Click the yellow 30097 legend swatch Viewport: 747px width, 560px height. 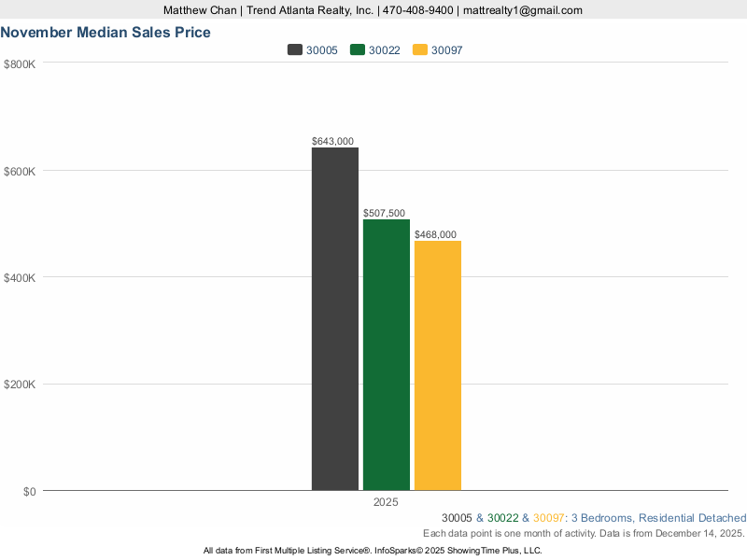click(x=419, y=50)
